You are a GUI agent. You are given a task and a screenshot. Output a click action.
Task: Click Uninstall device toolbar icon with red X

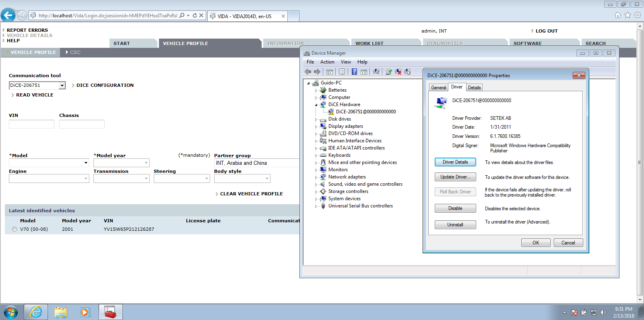tap(398, 72)
